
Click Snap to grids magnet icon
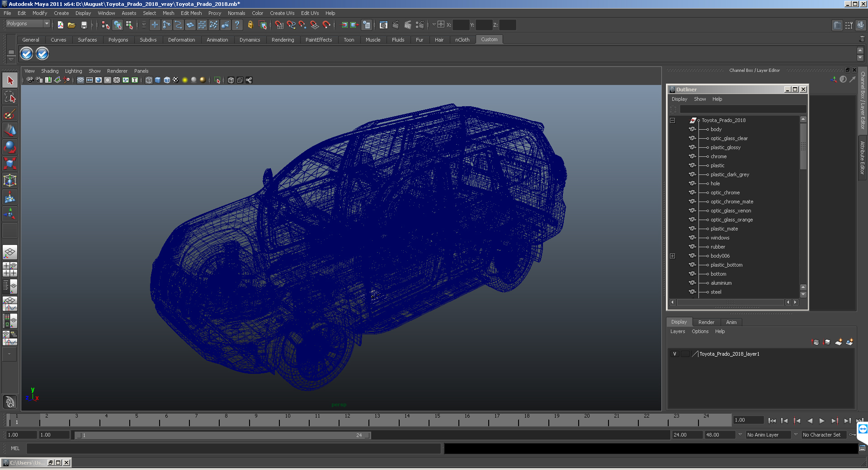pyautogui.click(x=279, y=25)
